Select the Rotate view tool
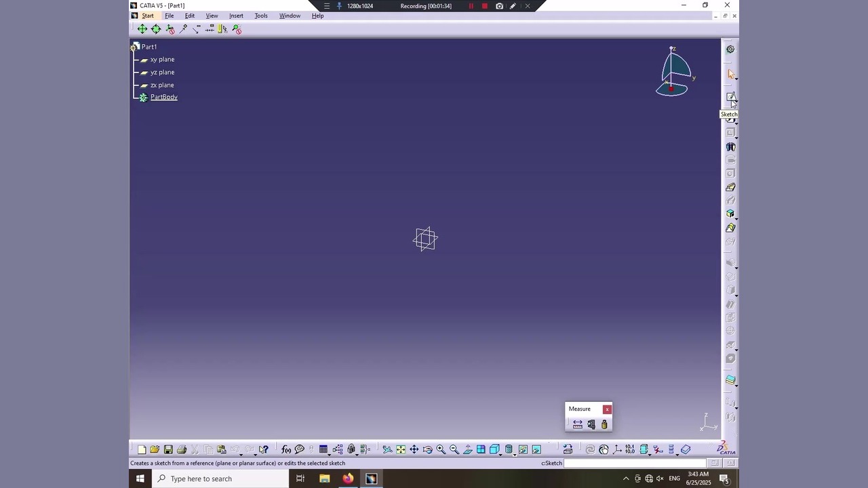 click(x=427, y=449)
